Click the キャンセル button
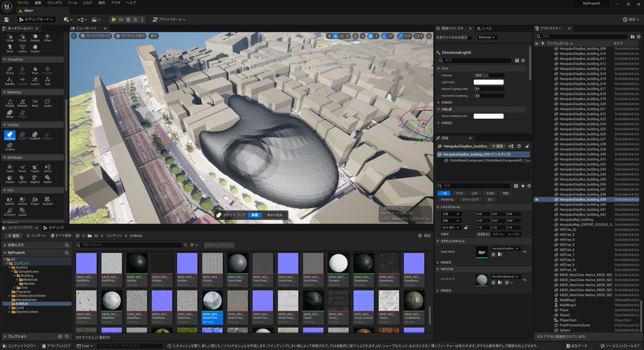 [274, 214]
